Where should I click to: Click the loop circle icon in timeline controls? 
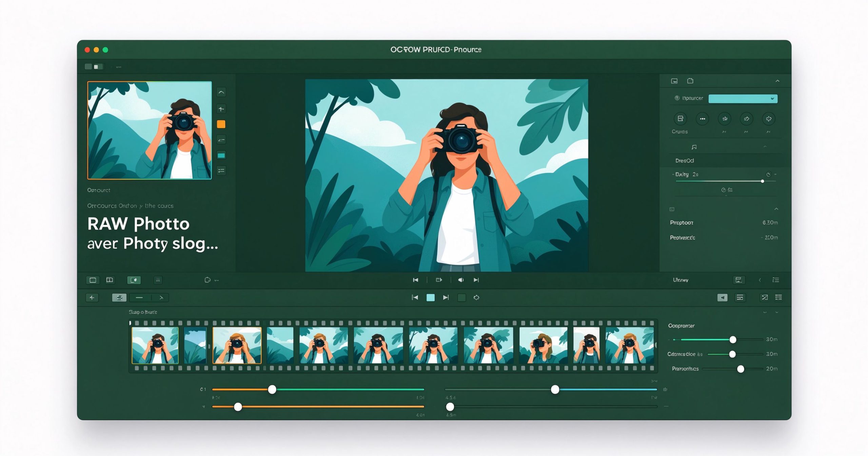click(x=476, y=298)
